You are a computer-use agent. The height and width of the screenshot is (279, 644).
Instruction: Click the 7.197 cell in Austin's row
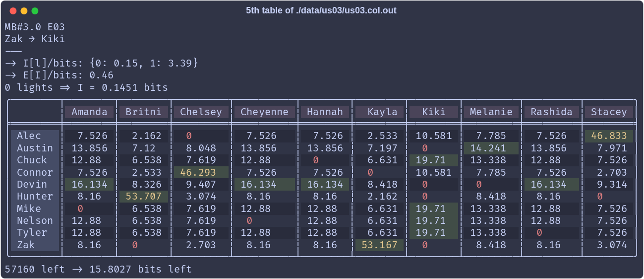[x=380, y=148]
